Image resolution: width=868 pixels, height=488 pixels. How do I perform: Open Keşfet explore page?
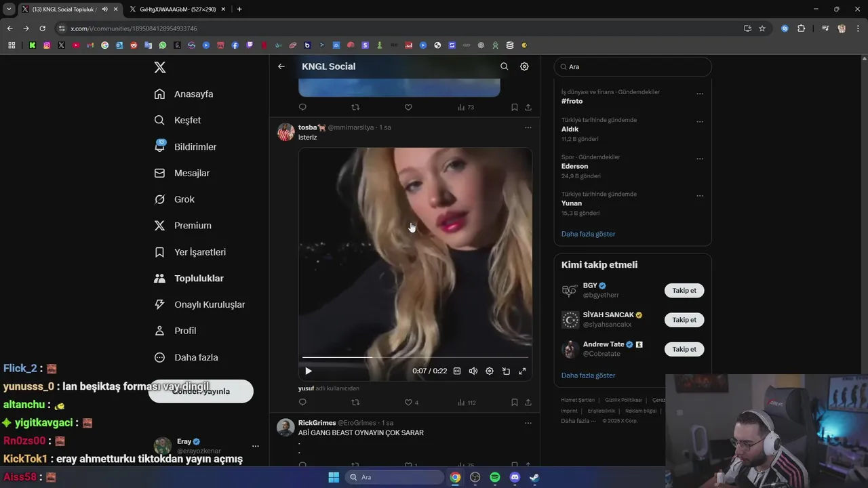(178, 120)
